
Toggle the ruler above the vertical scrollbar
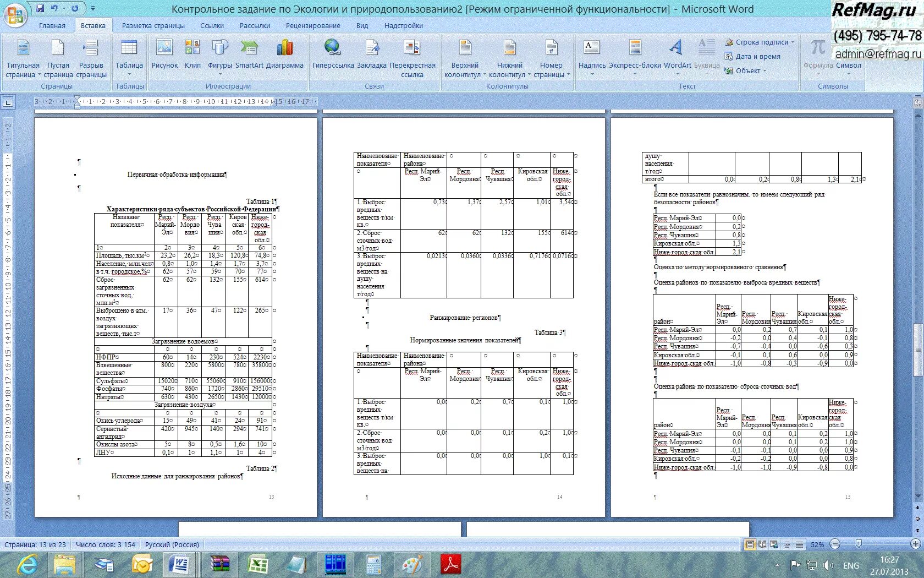917,102
